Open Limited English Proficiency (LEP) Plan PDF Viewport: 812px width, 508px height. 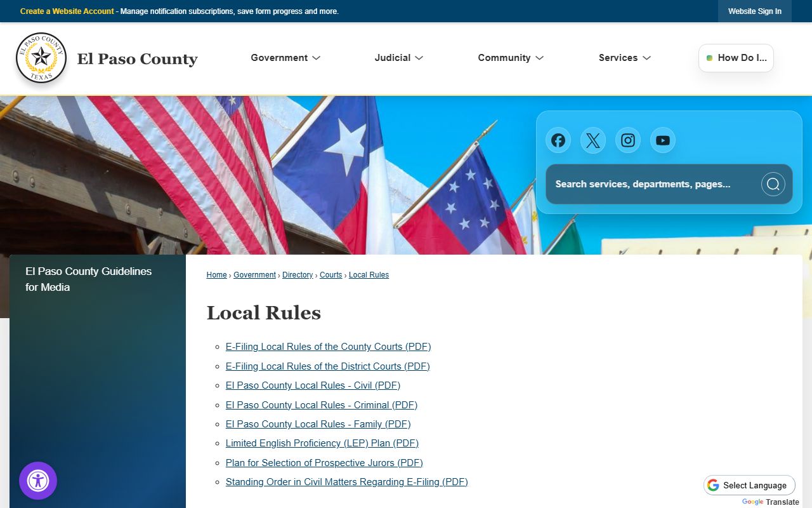pyautogui.click(x=322, y=443)
